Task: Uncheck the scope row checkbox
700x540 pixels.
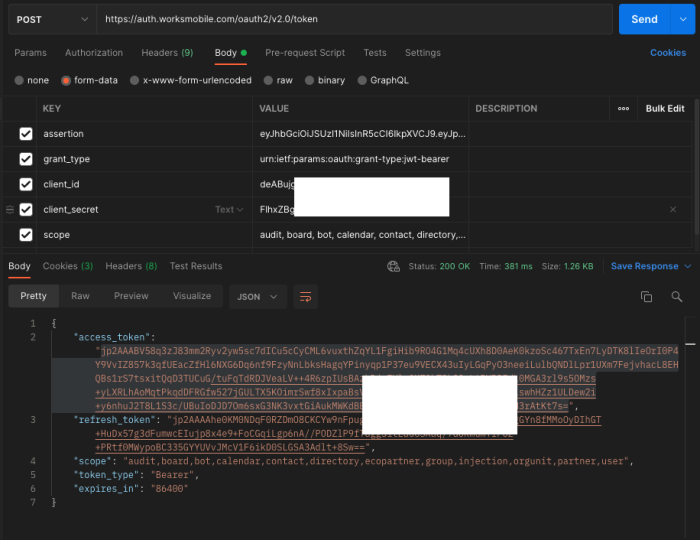Action: point(26,235)
